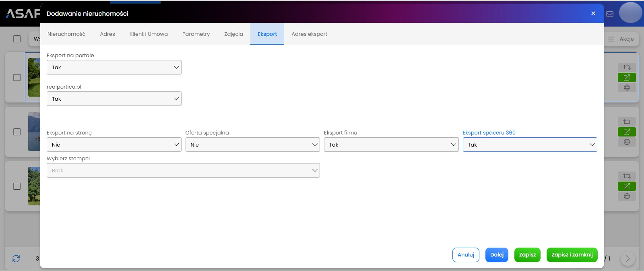Close the Dodawanie nieruchomości dialog

click(x=593, y=13)
